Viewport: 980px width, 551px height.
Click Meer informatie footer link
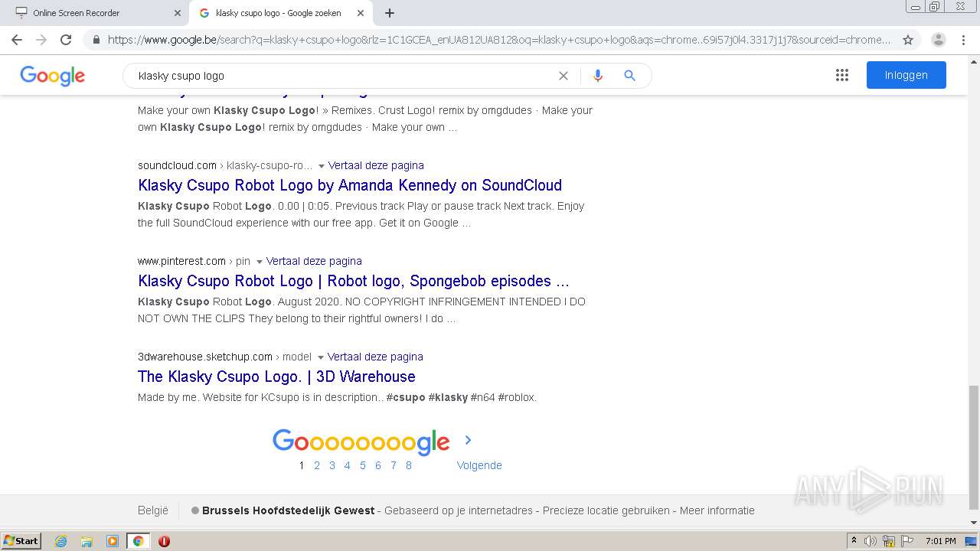717,510
